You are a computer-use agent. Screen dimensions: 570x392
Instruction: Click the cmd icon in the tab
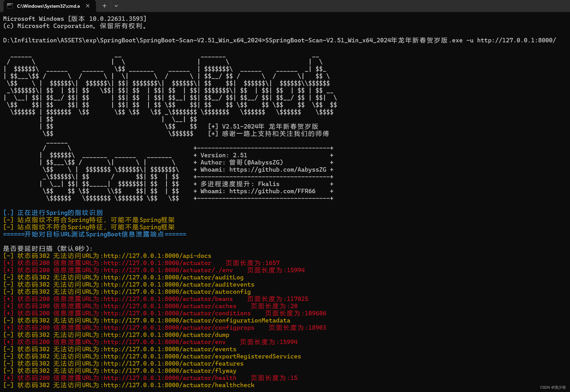click(10, 6)
